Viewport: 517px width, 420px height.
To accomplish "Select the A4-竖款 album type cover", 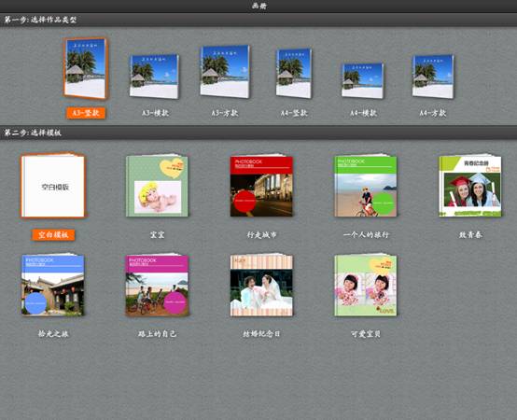I will click(294, 73).
